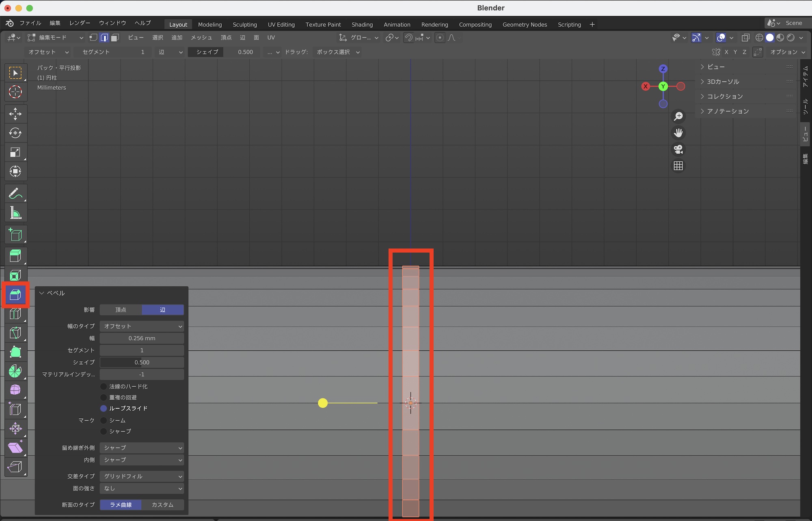The height and width of the screenshot is (521, 812).
Task: Disable the ループスライド option
Action: [104, 409]
